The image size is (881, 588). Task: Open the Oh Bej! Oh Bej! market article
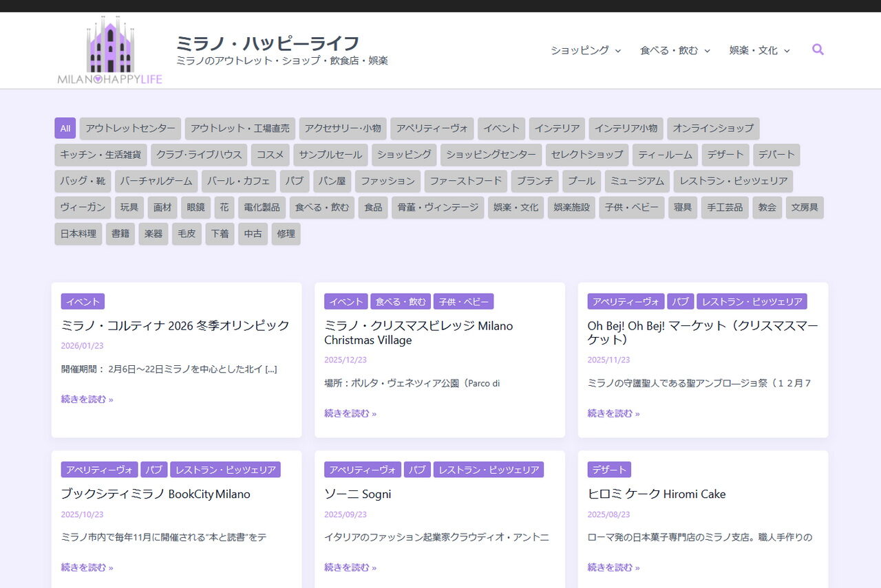702,332
